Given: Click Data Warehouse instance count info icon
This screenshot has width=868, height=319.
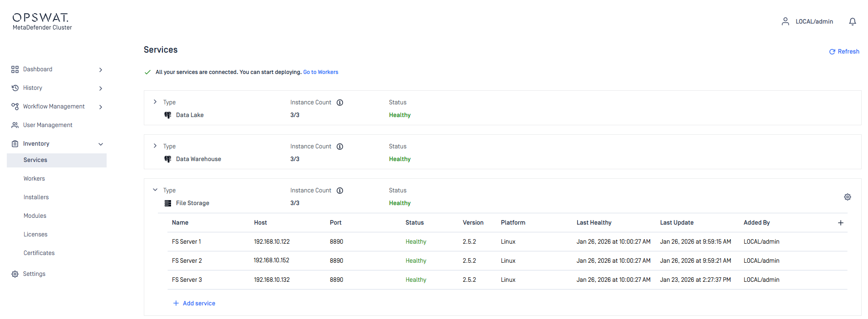Looking at the screenshot, I should [340, 147].
